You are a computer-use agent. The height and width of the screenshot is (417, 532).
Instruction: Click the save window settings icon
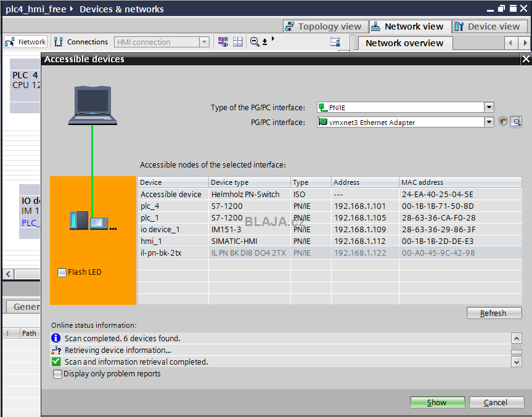[335, 42]
